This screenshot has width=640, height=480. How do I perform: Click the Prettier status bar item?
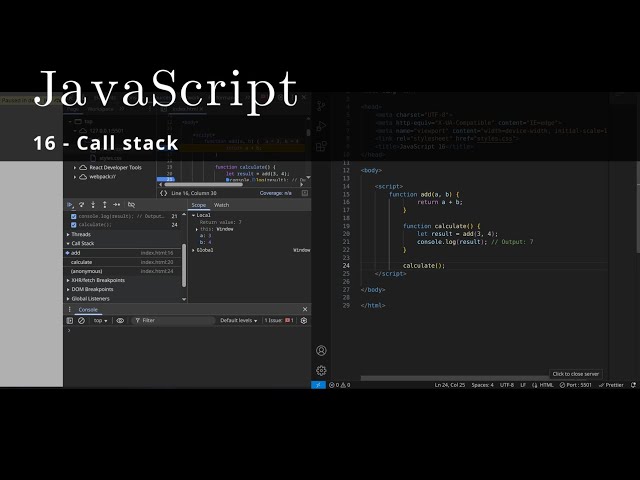pyautogui.click(x=611, y=385)
